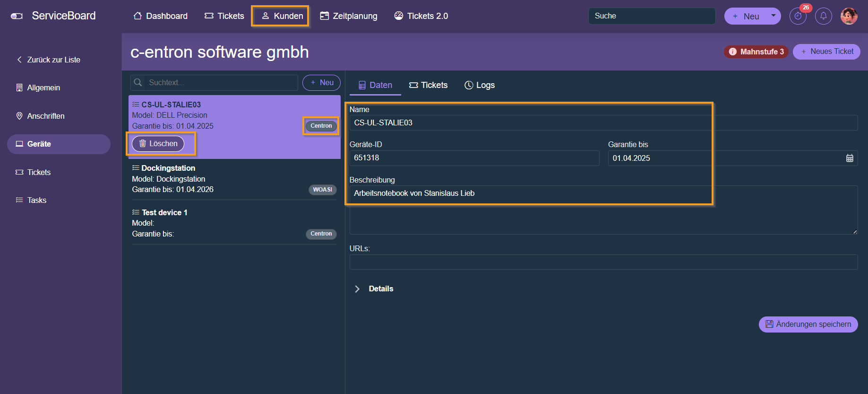Click the magnifier icon in Suchtext field
This screenshot has width=868, height=394.
[x=138, y=83]
